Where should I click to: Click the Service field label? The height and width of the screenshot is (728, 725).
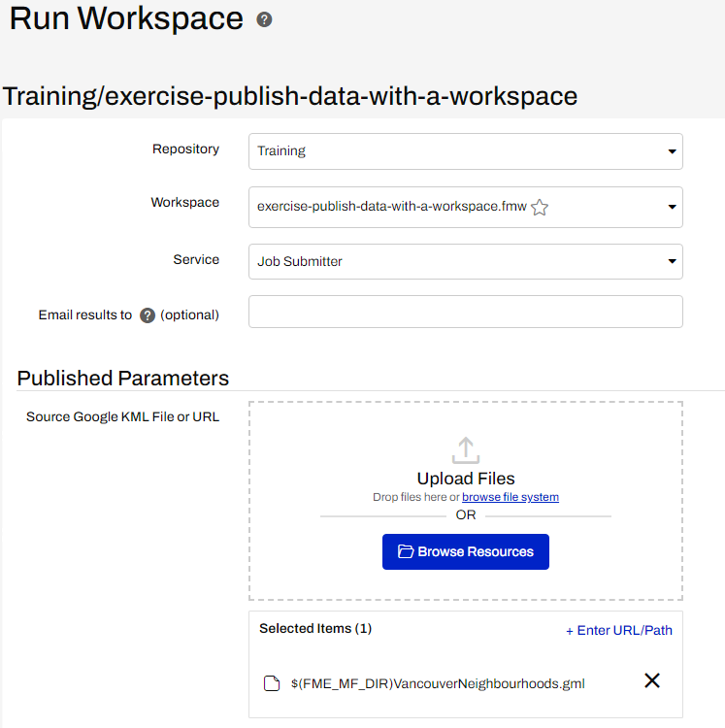click(x=196, y=259)
